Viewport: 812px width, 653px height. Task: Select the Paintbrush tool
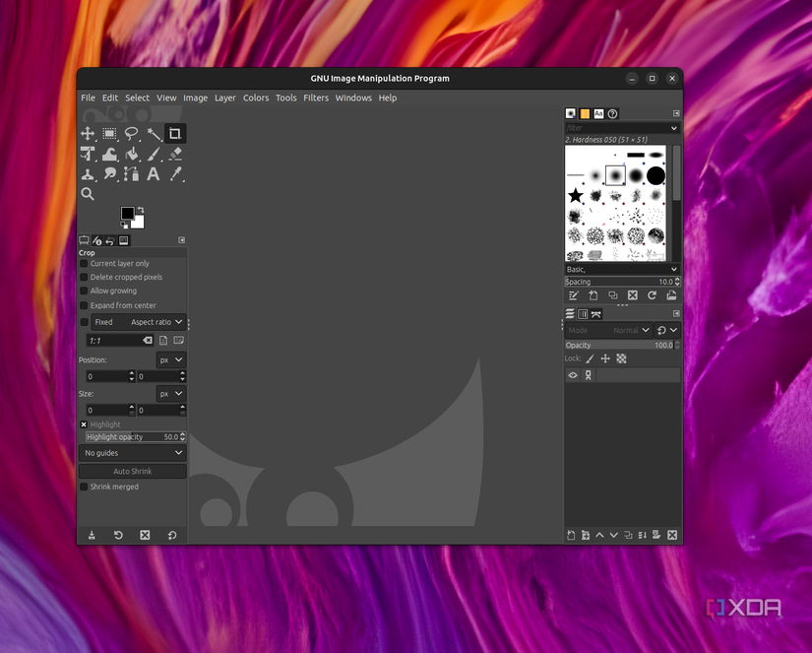(x=154, y=154)
